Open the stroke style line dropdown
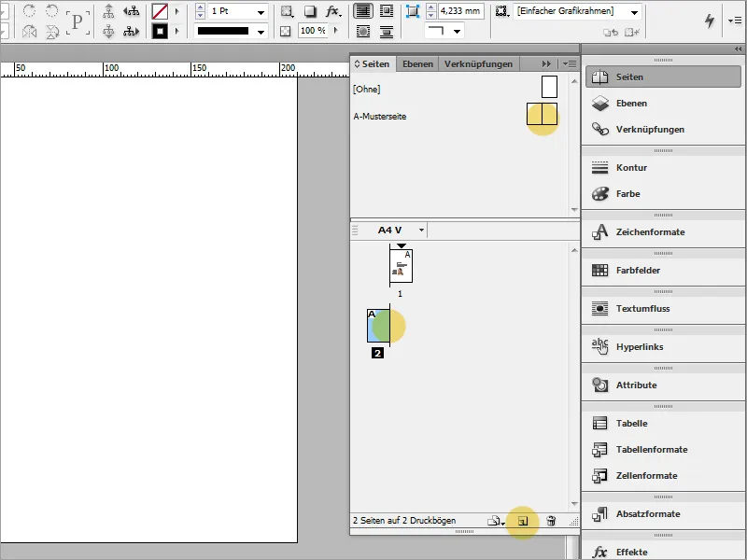This screenshot has width=747, height=560. pyautogui.click(x=261, y=32)
